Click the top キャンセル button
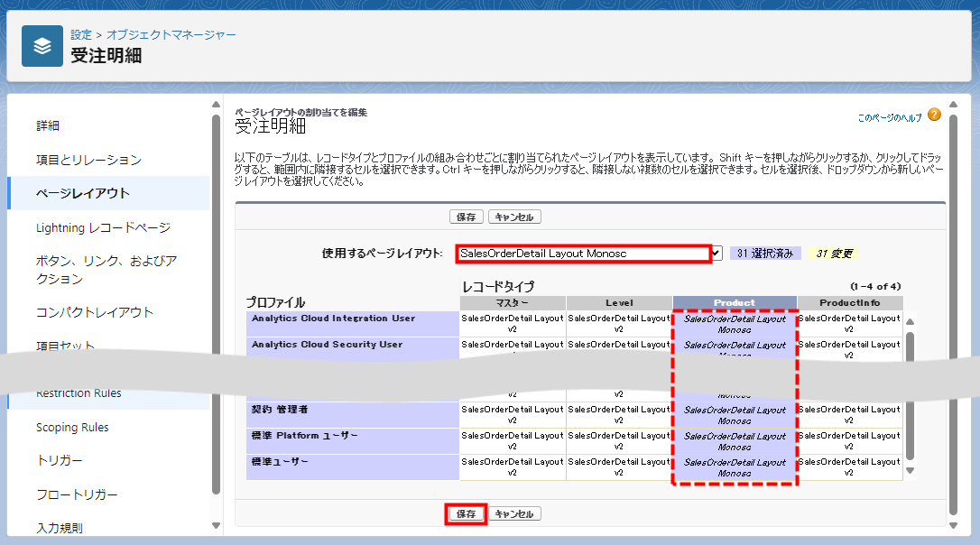 (x=514, y=217)
